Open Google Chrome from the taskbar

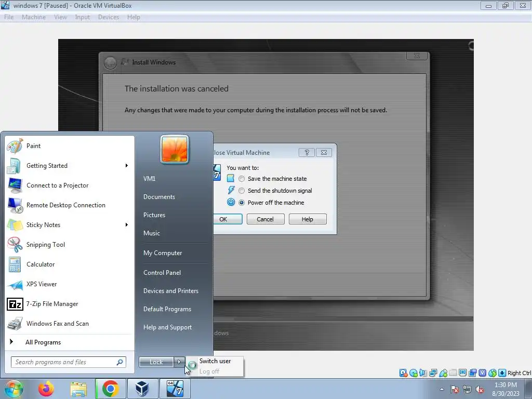pos(110,389)
